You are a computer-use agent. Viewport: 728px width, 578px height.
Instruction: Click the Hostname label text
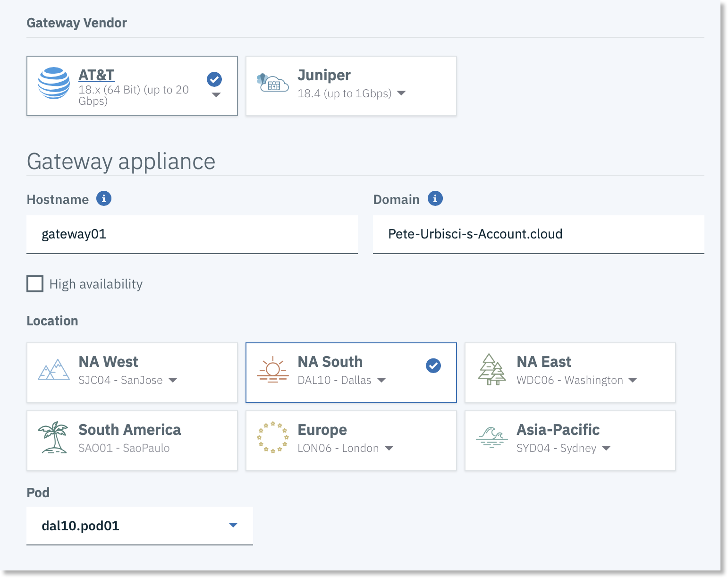click(x=58, y=199)
